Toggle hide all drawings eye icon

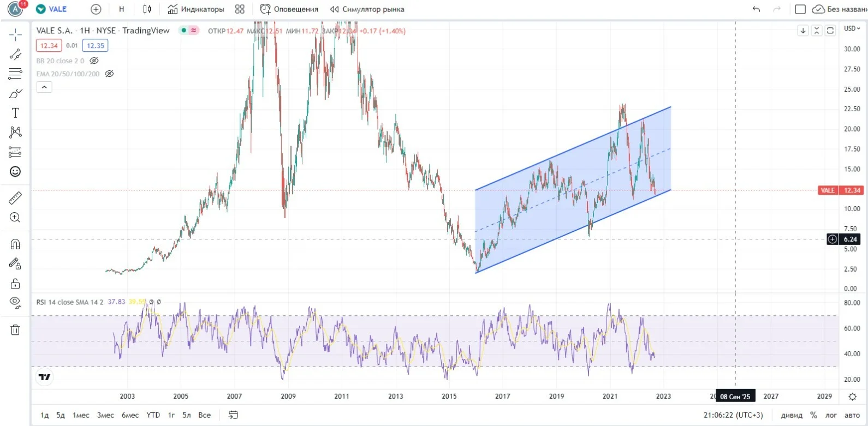(15, 303)
